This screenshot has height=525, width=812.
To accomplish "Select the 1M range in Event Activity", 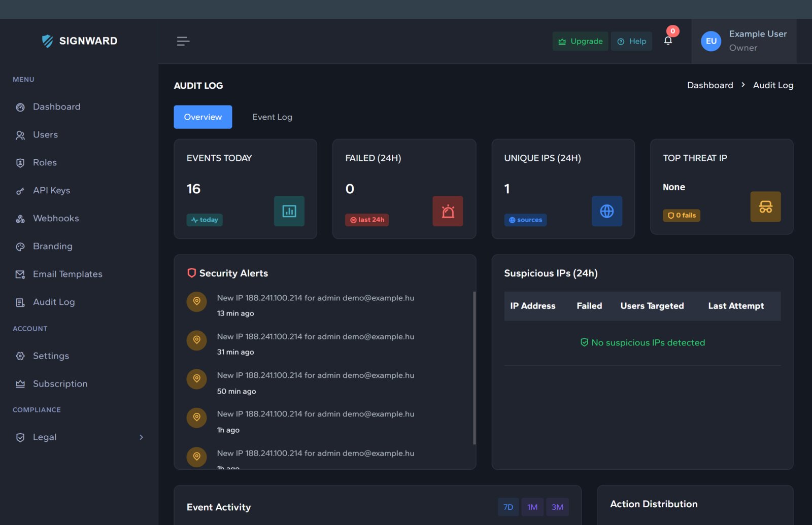I will [532, 507].
